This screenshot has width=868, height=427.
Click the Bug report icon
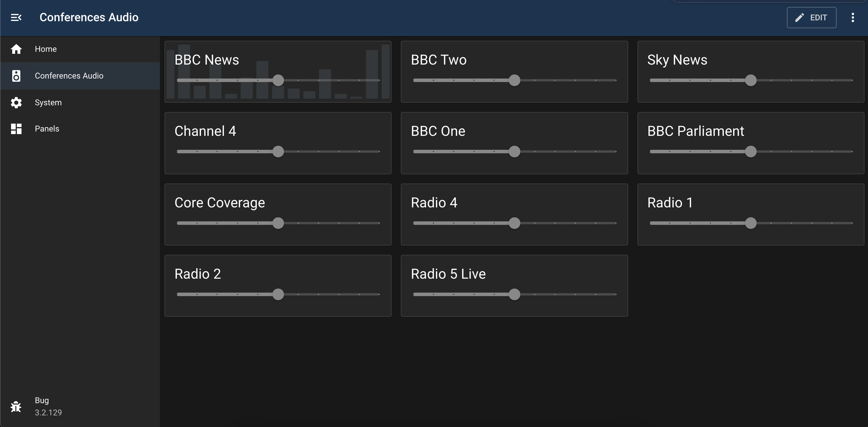(15, 406)
